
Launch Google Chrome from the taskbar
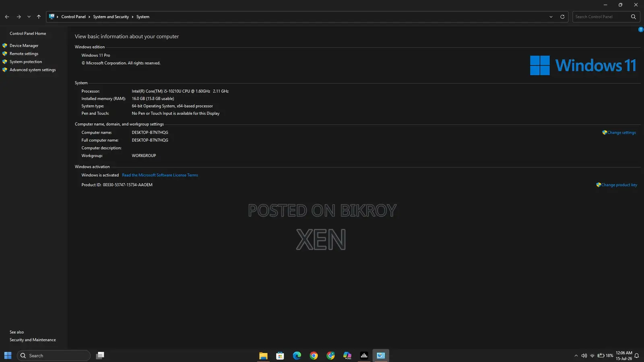(x=314, y=356)
